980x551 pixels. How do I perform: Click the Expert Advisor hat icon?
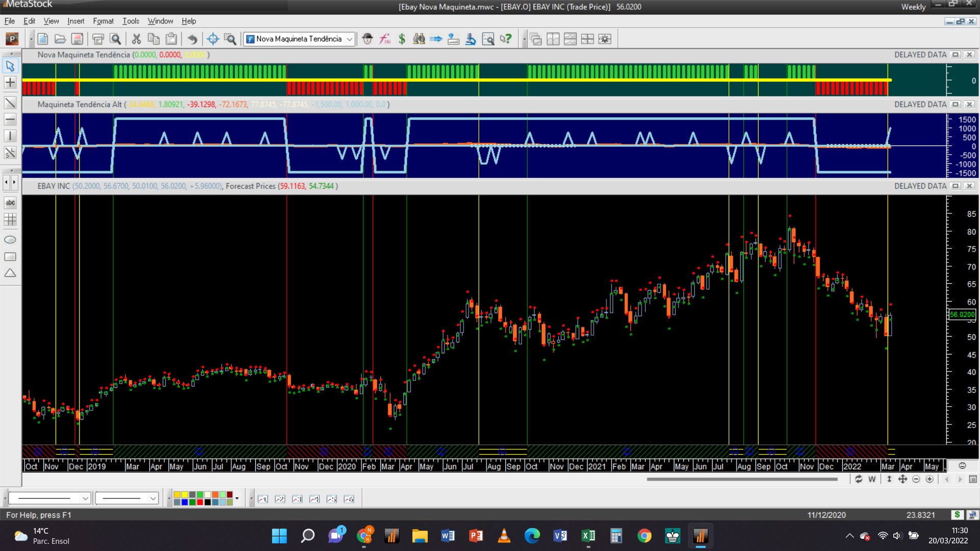(367, 39)
